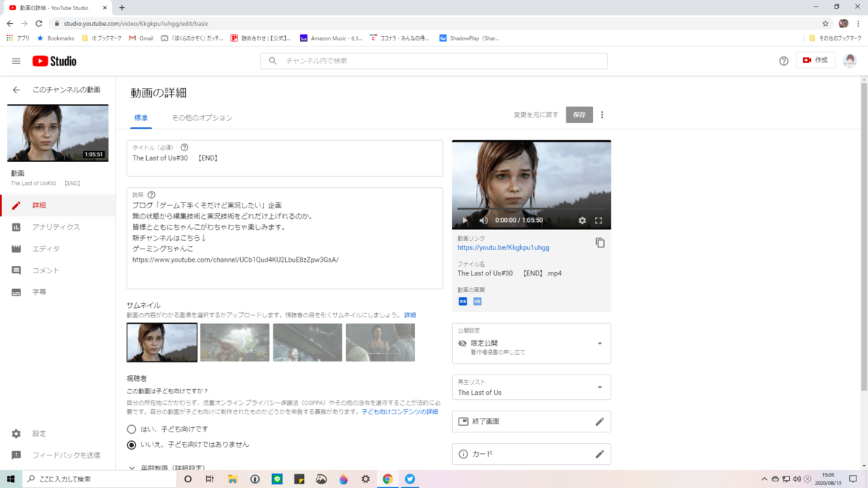
Task: Bookmark this page with star icon
Action: [825, 23]
